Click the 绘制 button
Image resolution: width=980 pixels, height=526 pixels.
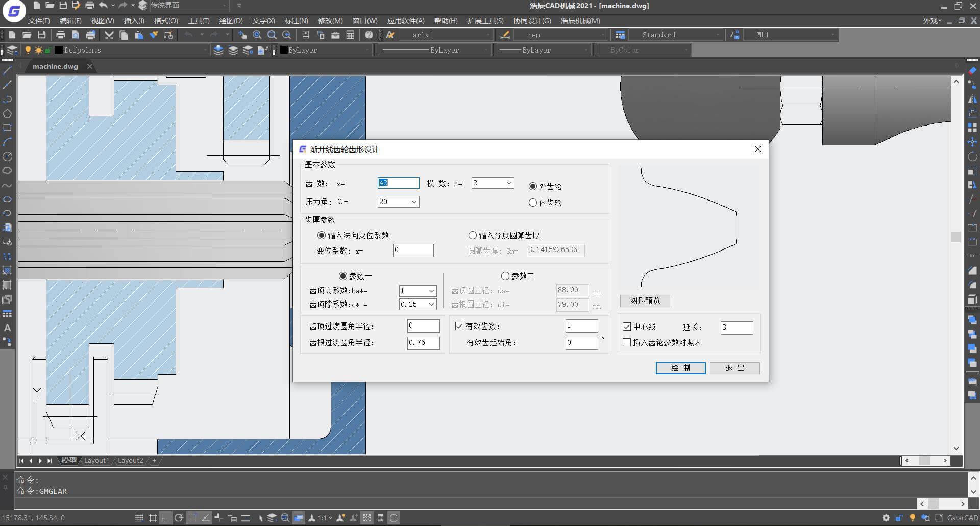click(680, 368)
